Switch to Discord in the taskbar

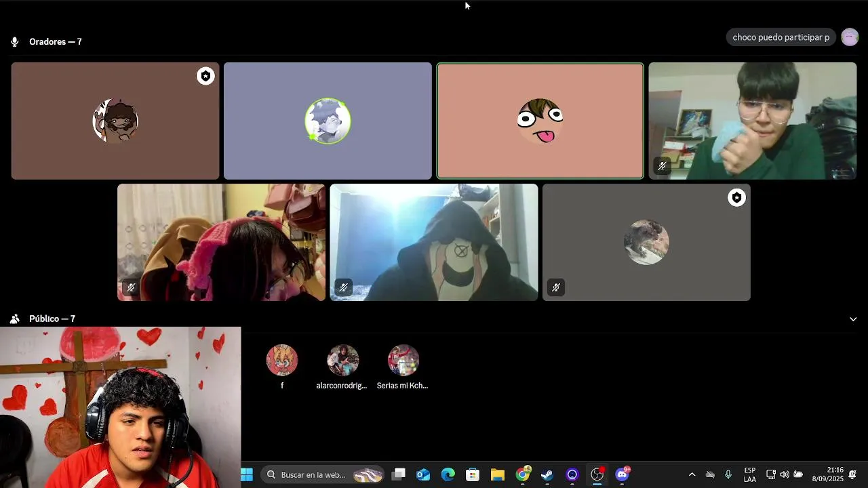tap(623, 474)
